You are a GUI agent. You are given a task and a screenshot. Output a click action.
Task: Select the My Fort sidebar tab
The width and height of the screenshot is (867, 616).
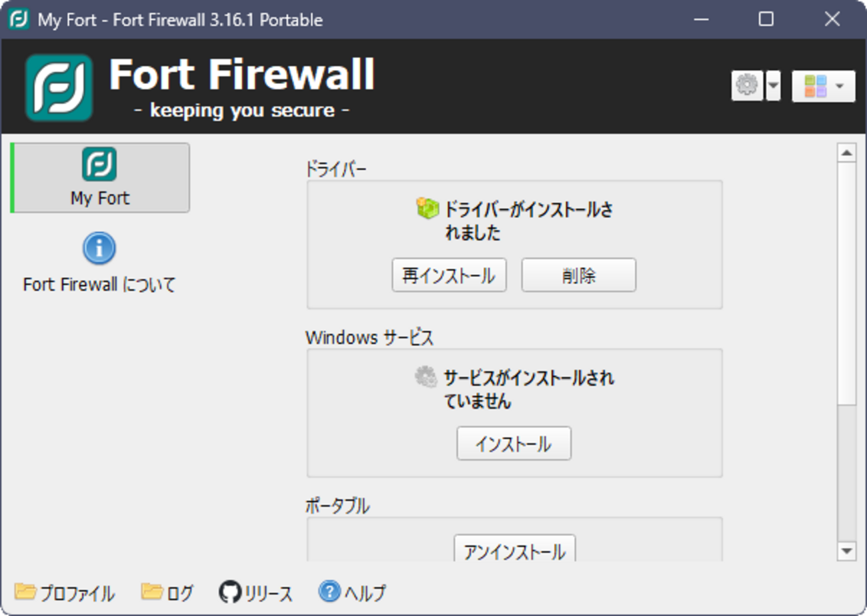(x=100, y=178)
